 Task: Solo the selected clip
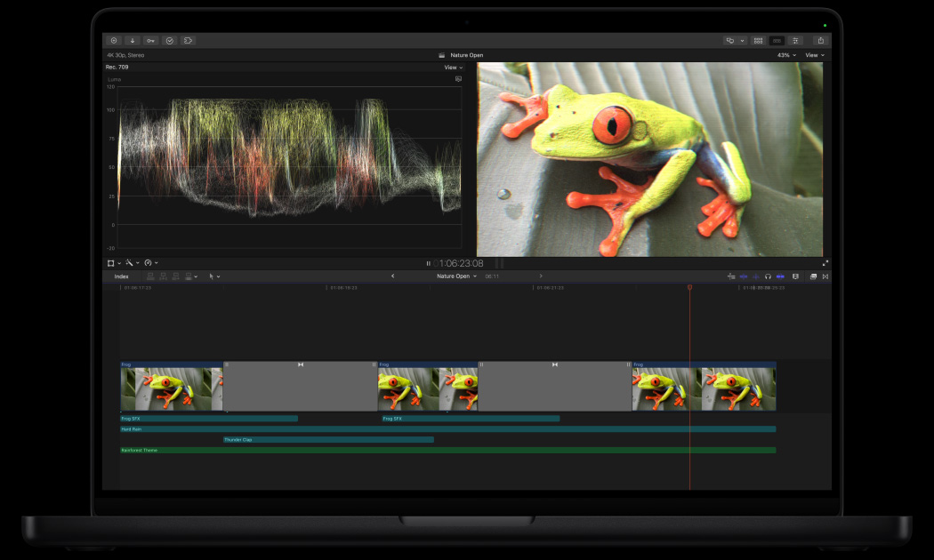[x=769, y=276]
